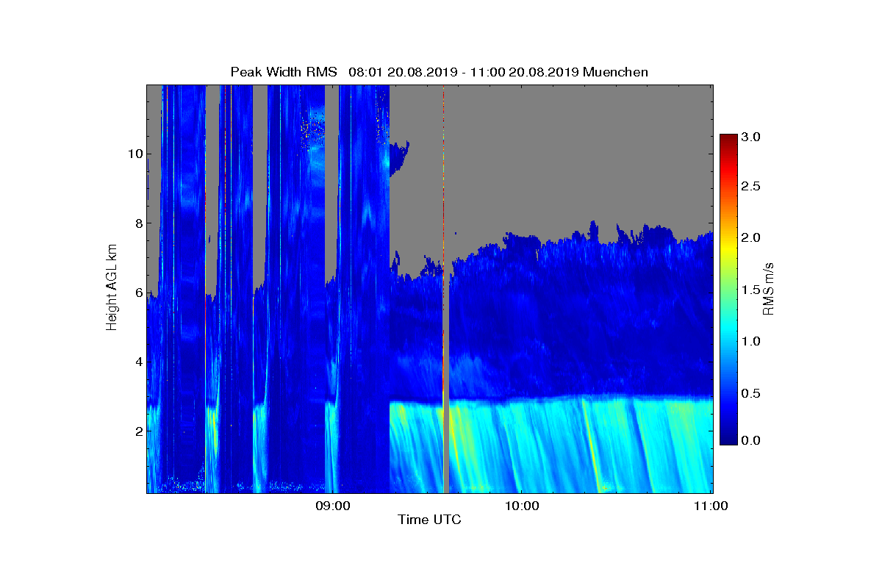This screenshot has width=882, height=588.
Task: Click the colorbar label '1.5'
Action: pyautogui.click(x=750, y=289)
